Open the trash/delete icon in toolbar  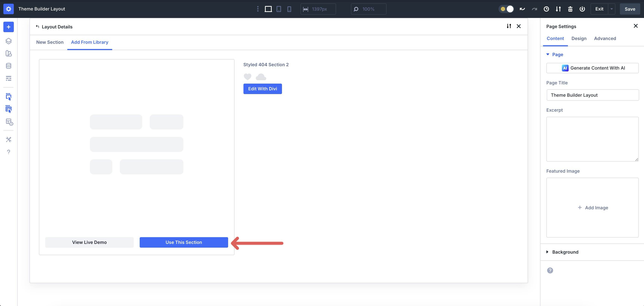pyautogui.click(x=570, y=9)
